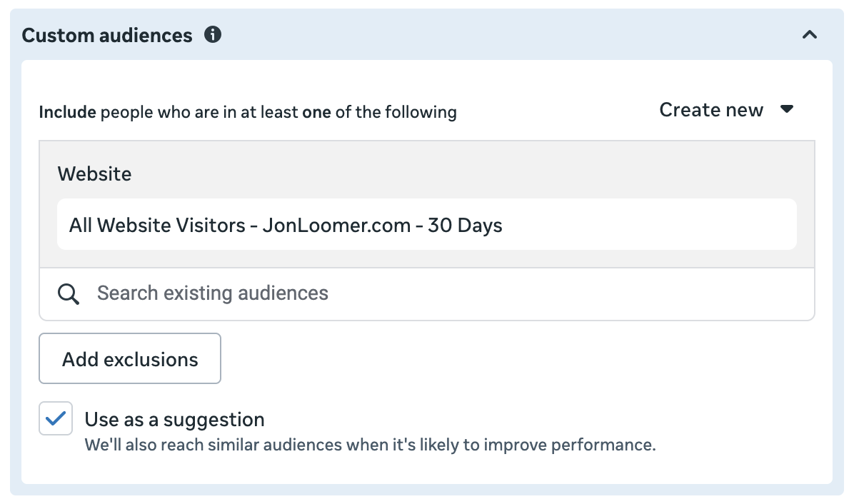This screenshot has height=504, width=854.
Task: Click the caret arrow next to Create new
Action: [787, 110]
